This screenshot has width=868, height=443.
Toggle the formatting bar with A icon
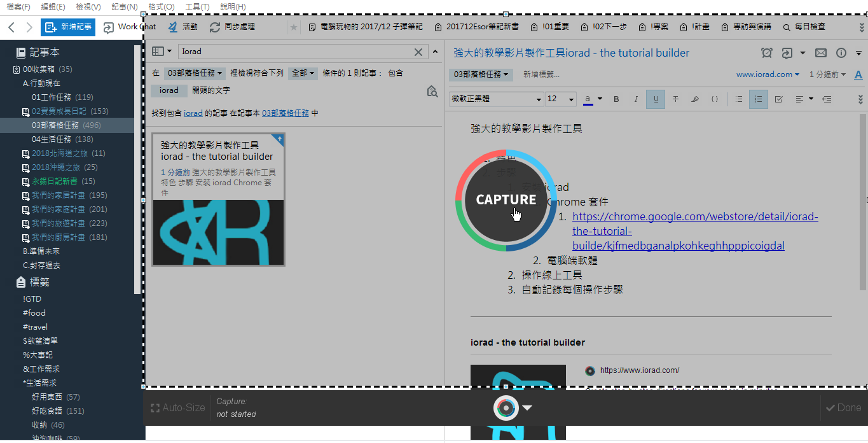(858, 74)
